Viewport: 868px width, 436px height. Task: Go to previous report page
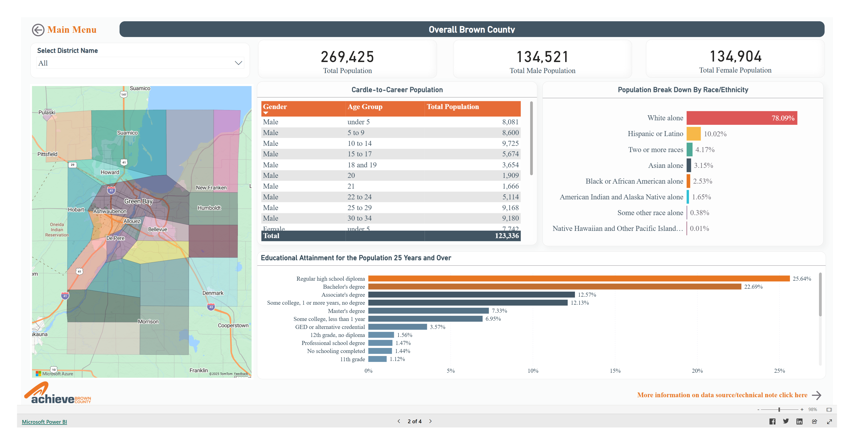click(x=399, y=421)
